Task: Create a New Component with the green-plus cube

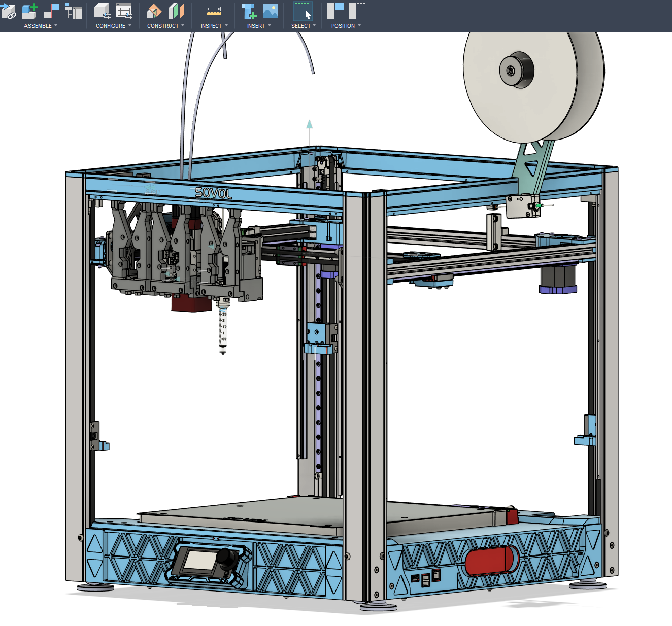Action: (x=30, y=11)
